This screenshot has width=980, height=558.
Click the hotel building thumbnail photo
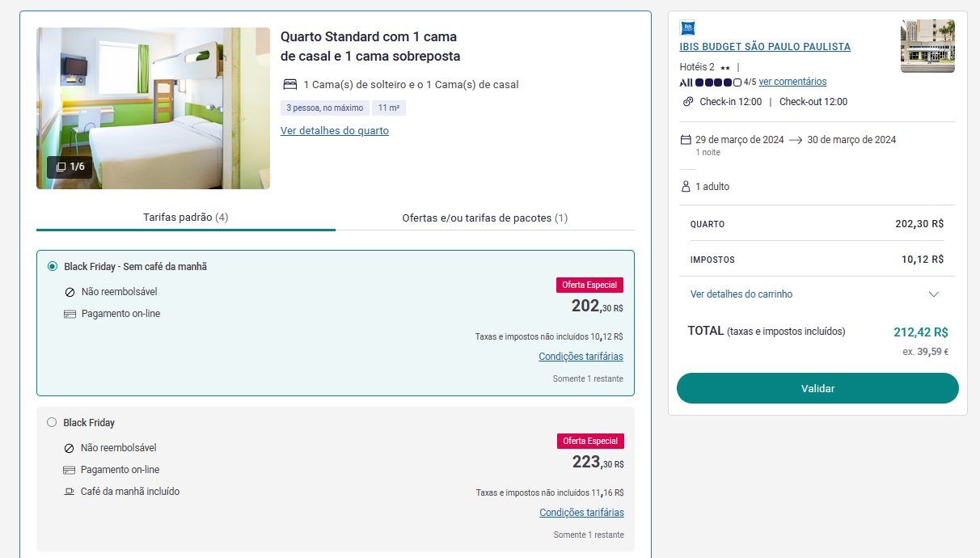point(927,46)
